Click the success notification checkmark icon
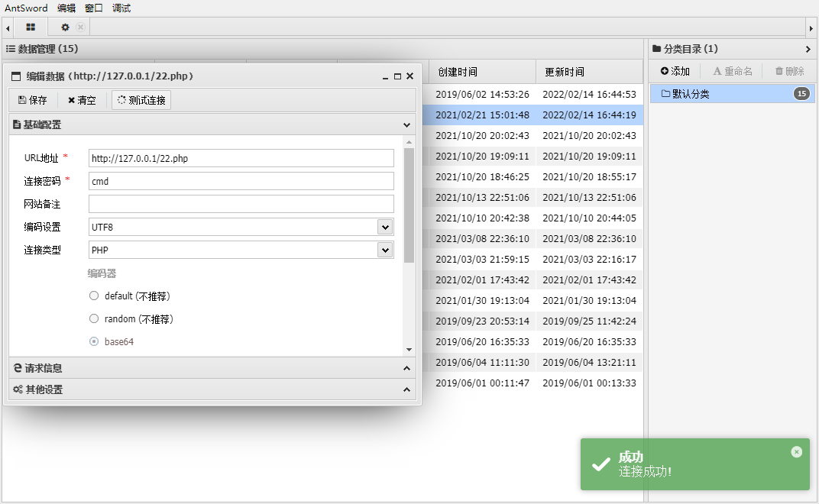819x504 pixels. click(x=601, y=464)
